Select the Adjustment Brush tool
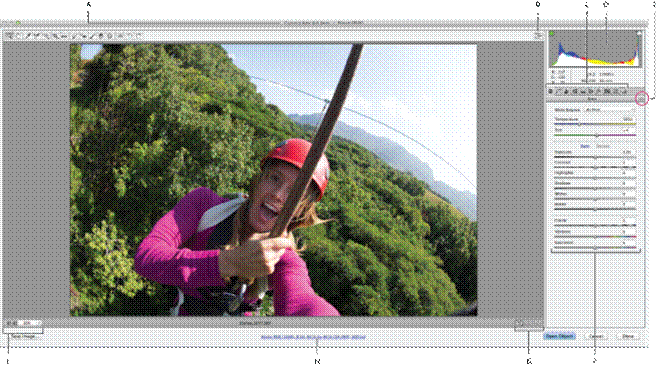This screenshot has width=657, height=366. point(91,36)
